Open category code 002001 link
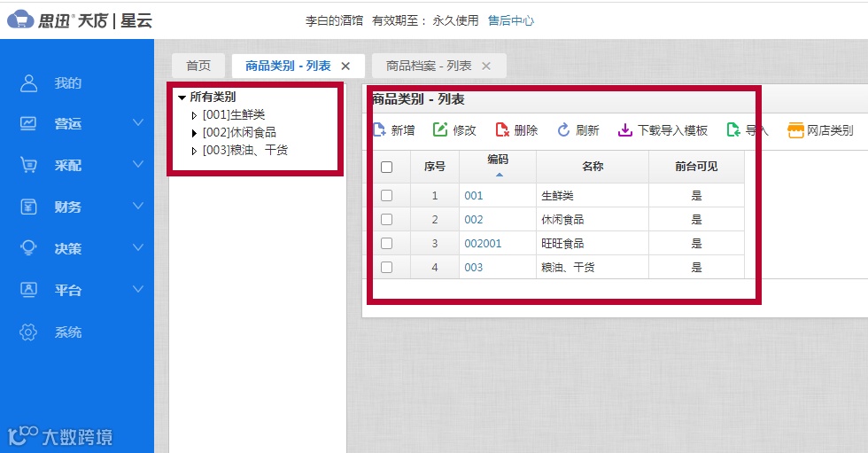This screenshot has height=453, width=868. (483, 243)
